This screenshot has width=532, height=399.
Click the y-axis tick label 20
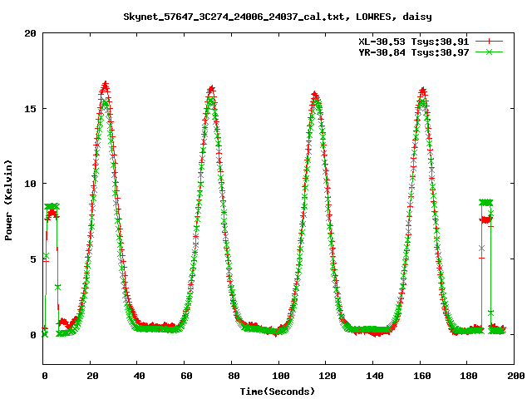[30, 33]
